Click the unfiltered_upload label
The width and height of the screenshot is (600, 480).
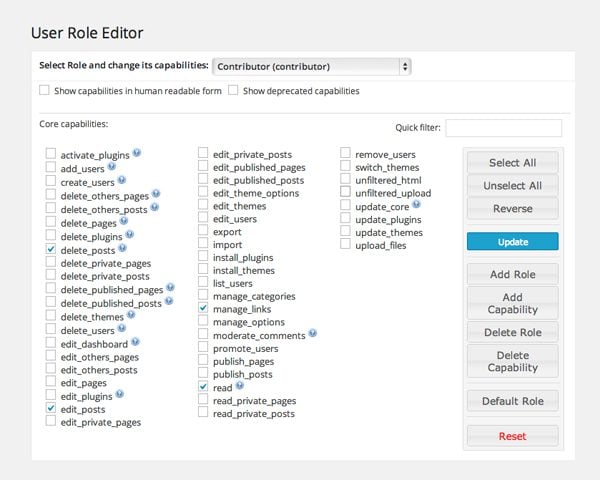(393, 193)
